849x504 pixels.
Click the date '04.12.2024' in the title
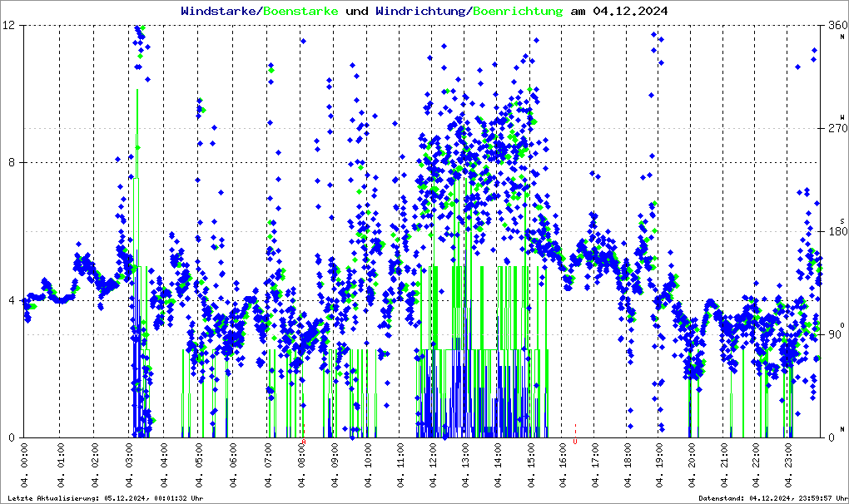point(630,12)
